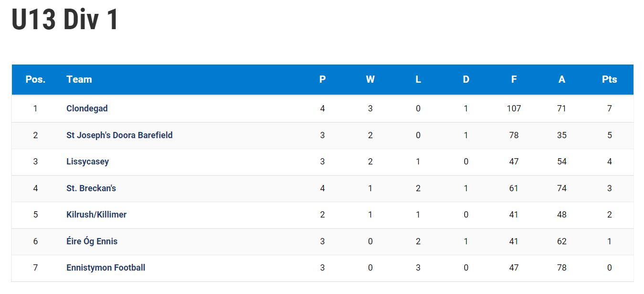The height and width of the screenshot is (294, 644).
Task: Click Ennistymon Football's points value 0
Action: pos(610,268)
